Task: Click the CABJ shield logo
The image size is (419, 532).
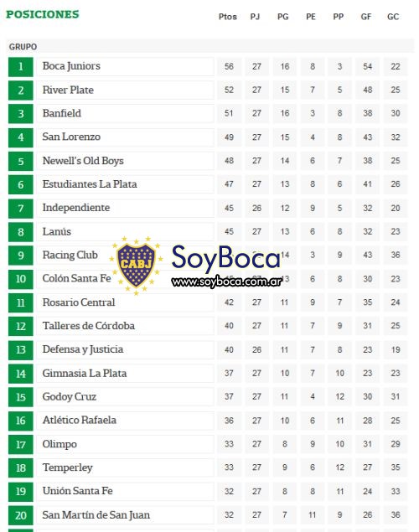Action: (136, 266)
